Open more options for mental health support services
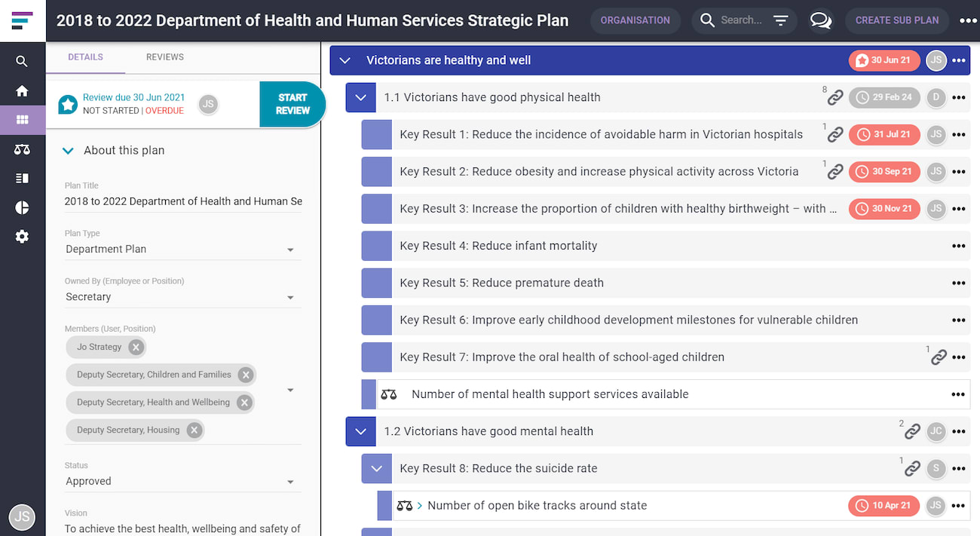The image size is (980, 536). pos(958,394)
